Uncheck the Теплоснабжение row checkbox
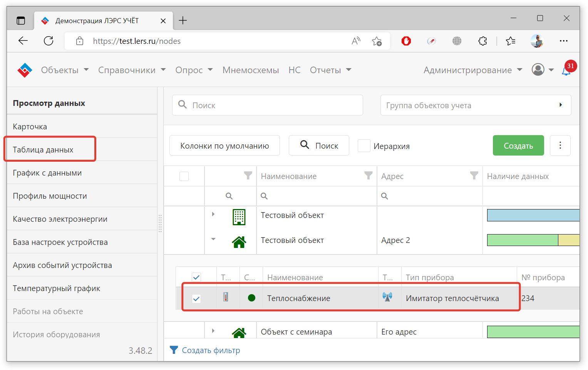Viewport: 588px width, 370px height. click(196, 298)
